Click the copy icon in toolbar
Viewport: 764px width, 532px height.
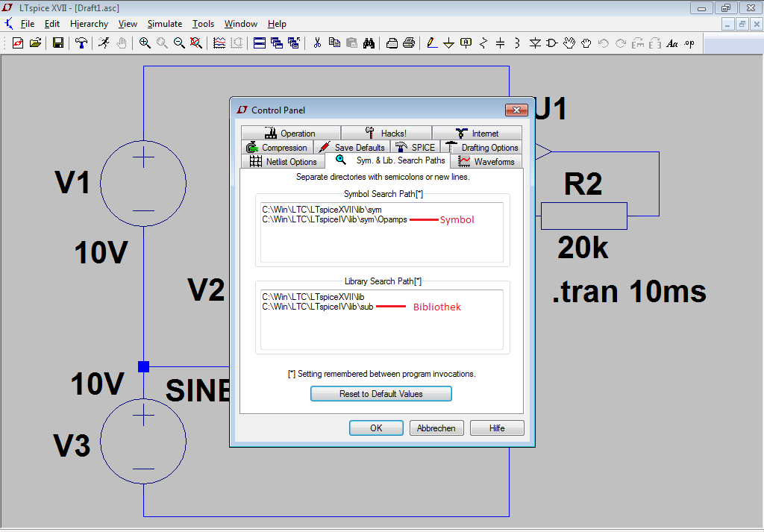coord(334,43)
